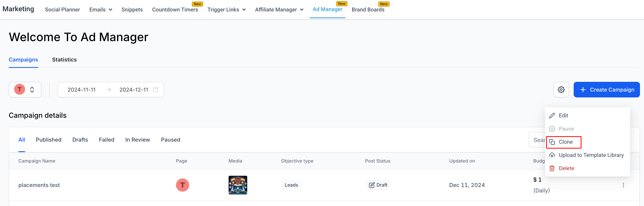The width and height of the screenshot is (644, 206).
Task: Go to Snippets section
Action: click(132, 10)
